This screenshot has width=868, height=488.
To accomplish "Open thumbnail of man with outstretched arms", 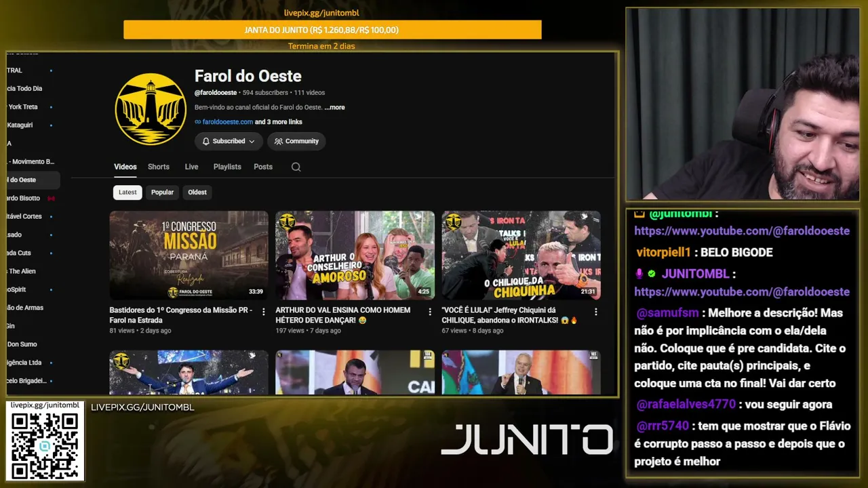I will point(189,372).
